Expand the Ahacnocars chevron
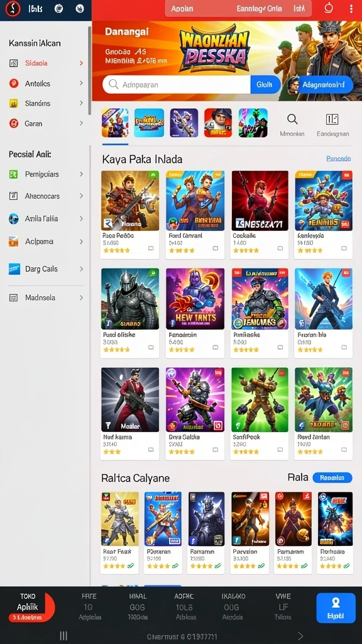The image size is (362, 644). (81, 196)
